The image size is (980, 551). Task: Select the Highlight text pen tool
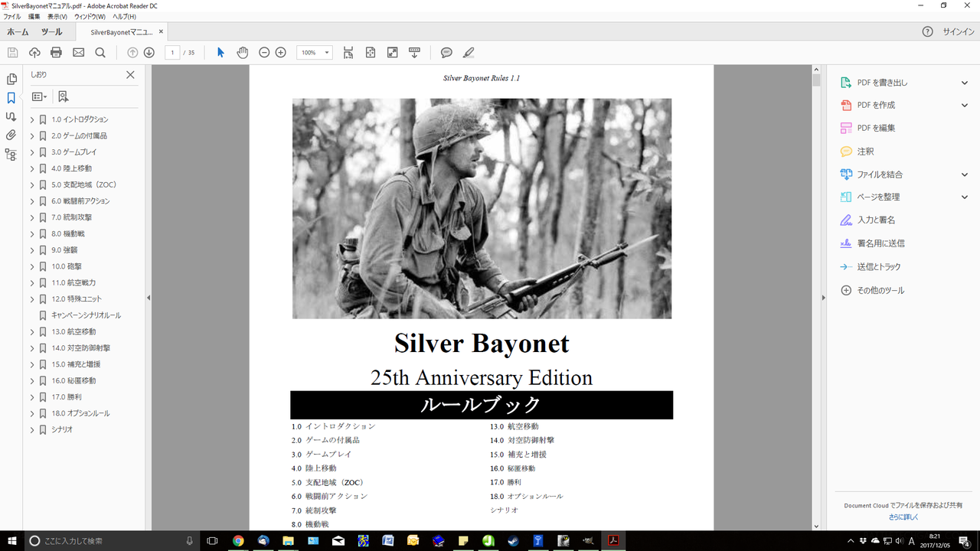[469, 53]
